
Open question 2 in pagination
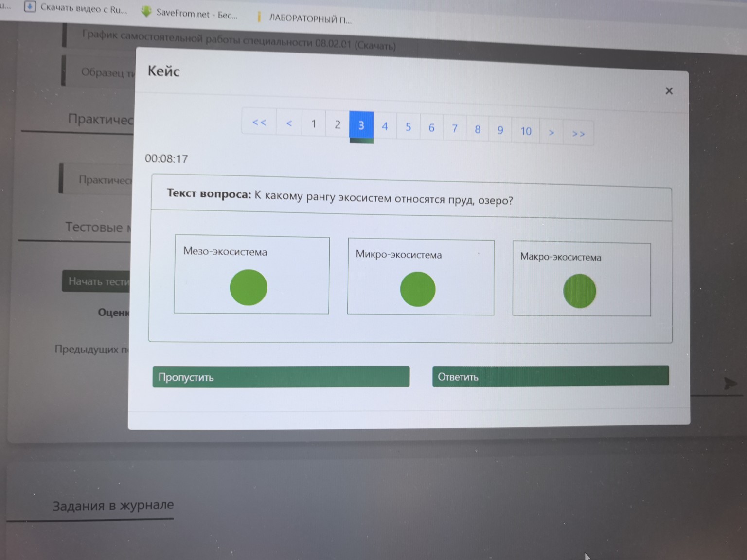coord(338,125)
